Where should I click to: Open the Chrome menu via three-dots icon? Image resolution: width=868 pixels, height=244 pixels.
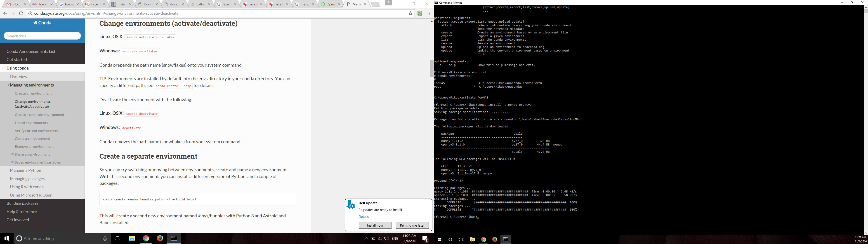click(x=429, y=13)
